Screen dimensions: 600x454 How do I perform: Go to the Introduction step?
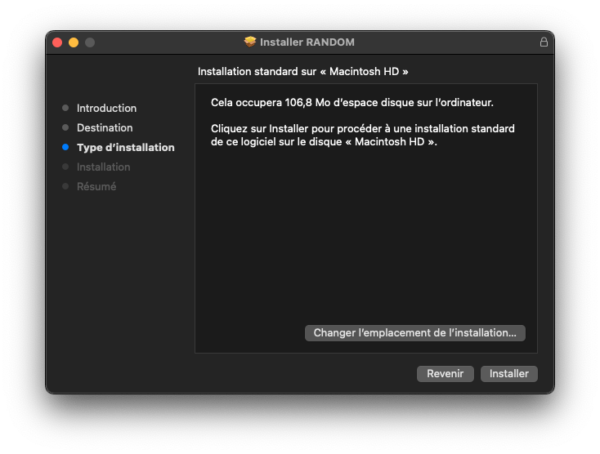(x=107, y=108)
